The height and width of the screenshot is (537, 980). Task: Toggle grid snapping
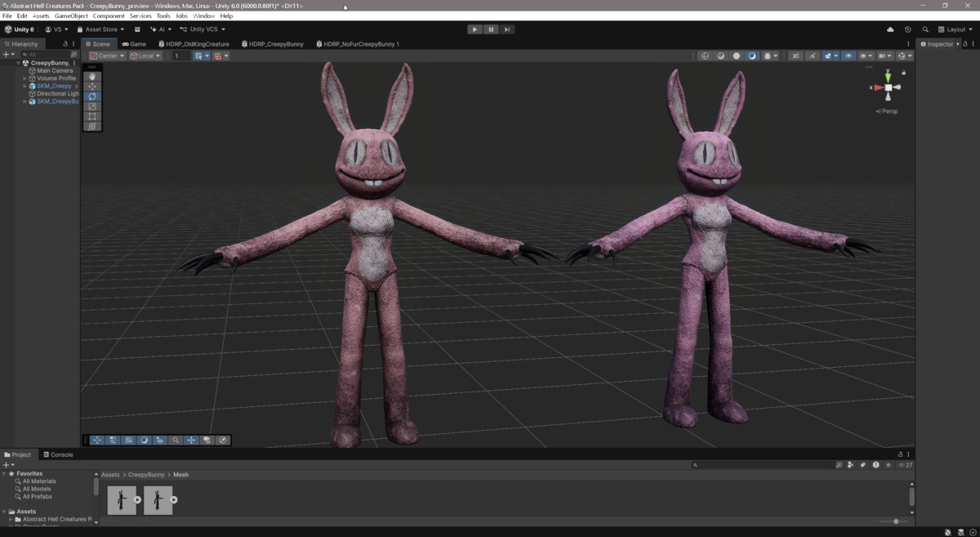click(216, 56)
